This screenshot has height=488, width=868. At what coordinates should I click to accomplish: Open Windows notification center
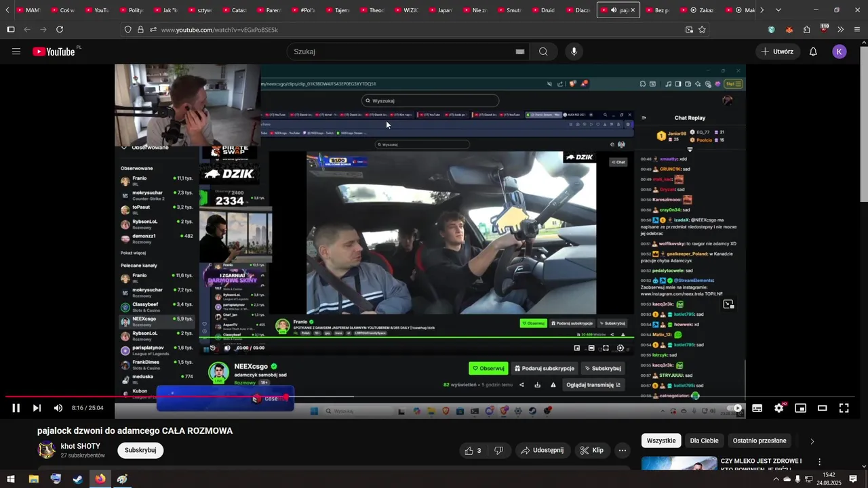pos(853,479)
